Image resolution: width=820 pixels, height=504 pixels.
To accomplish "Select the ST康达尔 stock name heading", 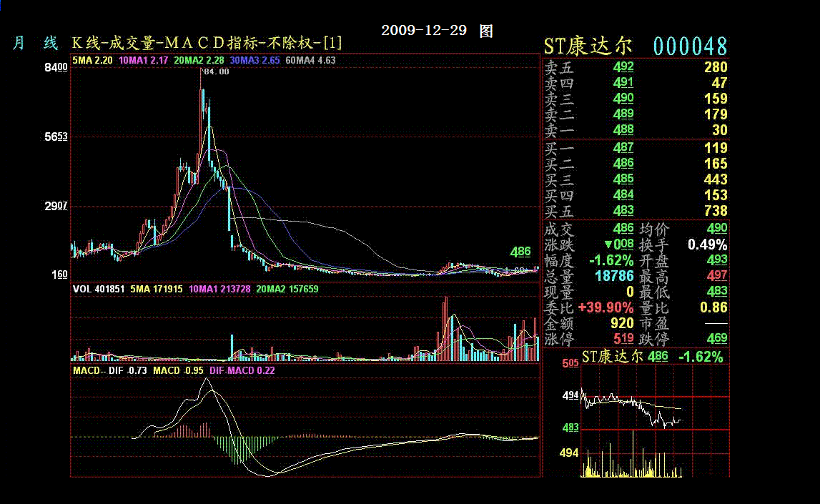I will click(x=588, y=46).
